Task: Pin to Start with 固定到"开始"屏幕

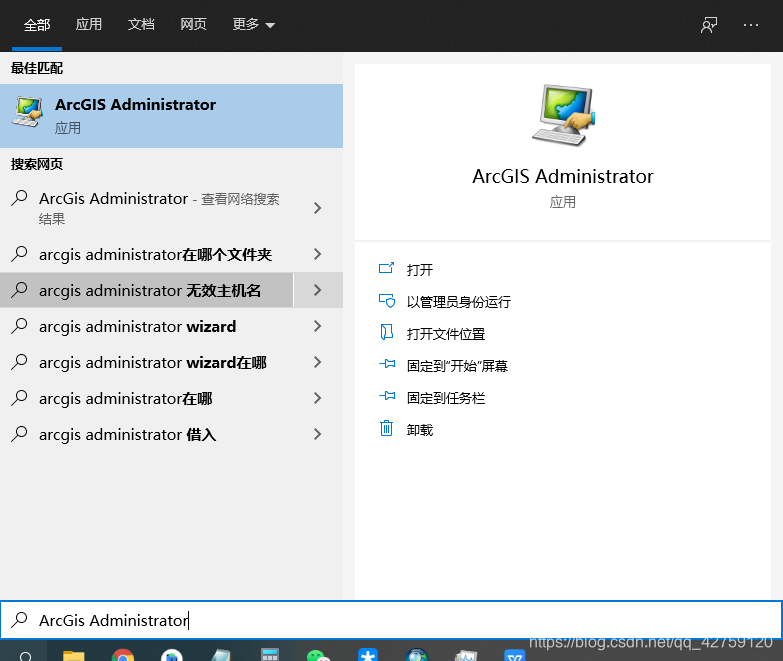Action: point(457,365)
